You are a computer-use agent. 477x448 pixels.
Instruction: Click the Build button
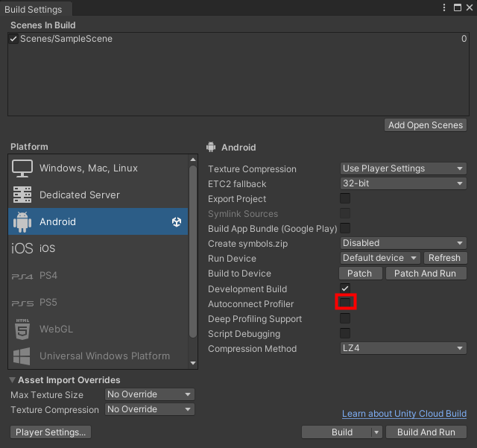[x=336, y=432]
